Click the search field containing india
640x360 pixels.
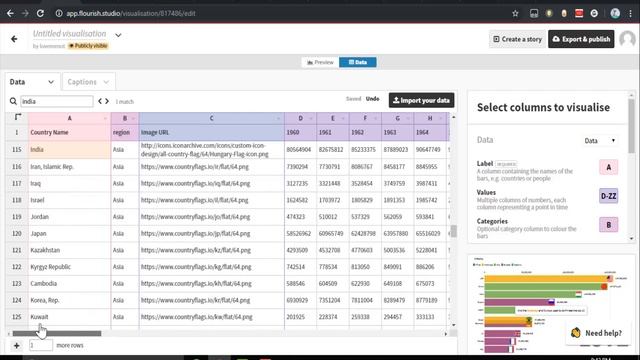(x=57, y=101)
